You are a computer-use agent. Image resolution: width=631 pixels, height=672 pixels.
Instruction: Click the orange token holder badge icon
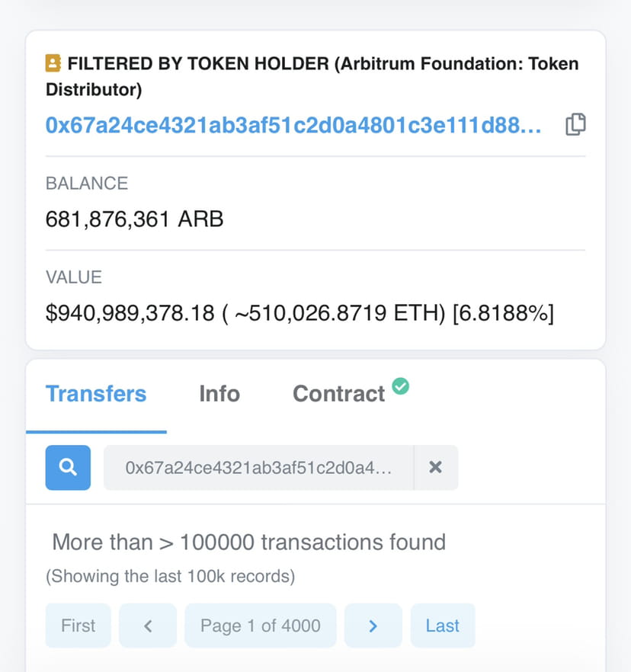point(53,64)
